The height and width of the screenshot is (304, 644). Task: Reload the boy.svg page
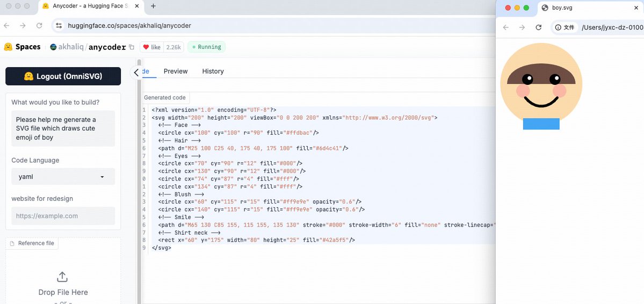(538, 27)
